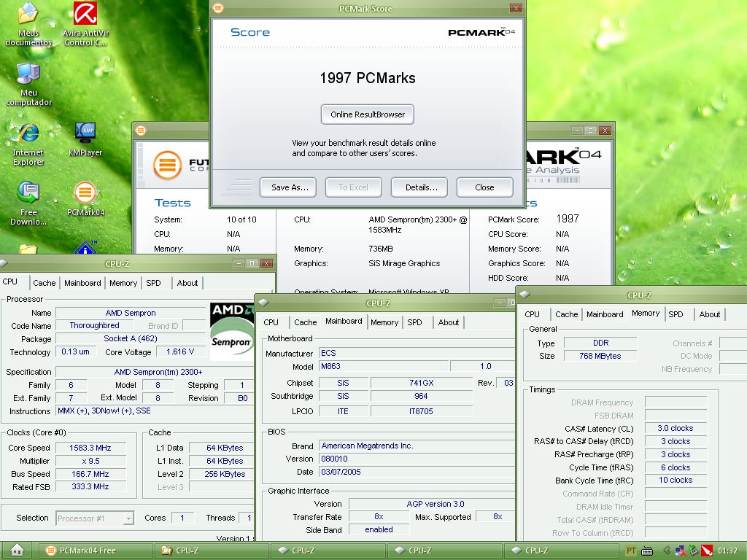Switch to Memory tab in left CPU-Z window
This screenshot has width=747, height=560.
pos(123,283)
